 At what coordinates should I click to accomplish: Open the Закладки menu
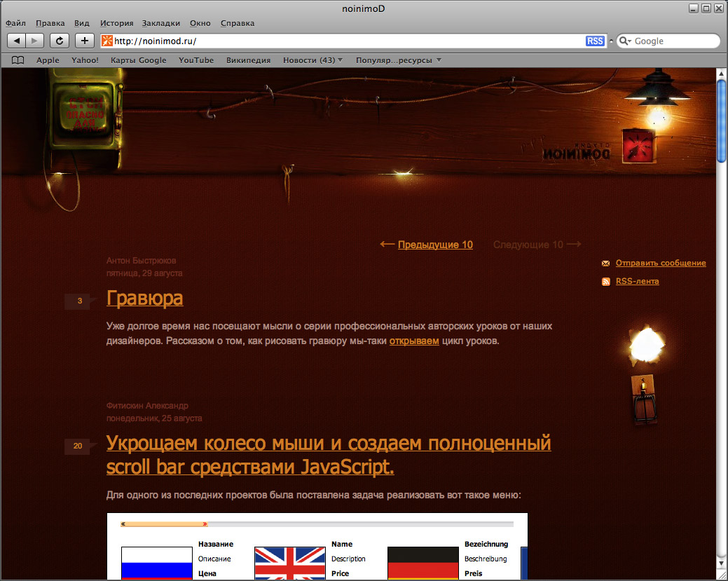[x=160, y=23]
